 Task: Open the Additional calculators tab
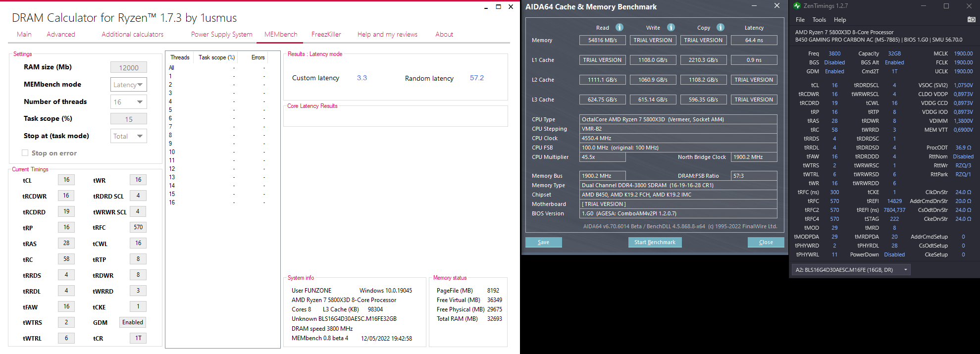[x=132, y=34]
